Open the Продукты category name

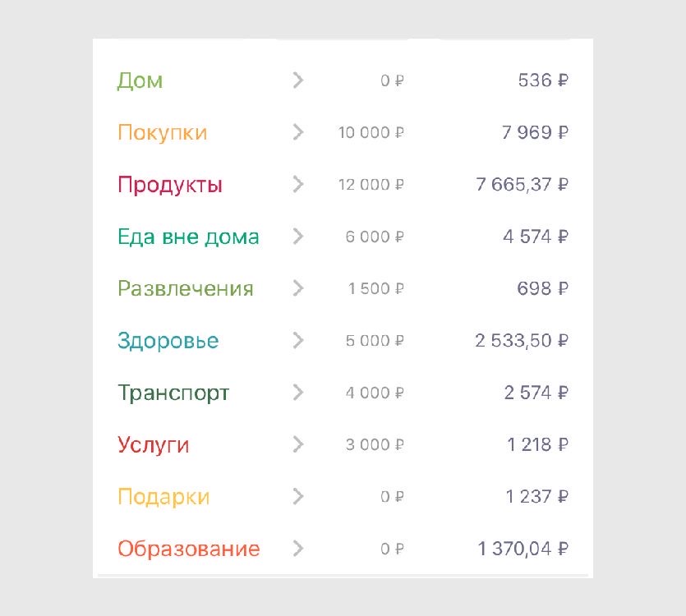[x=169, y=185]
